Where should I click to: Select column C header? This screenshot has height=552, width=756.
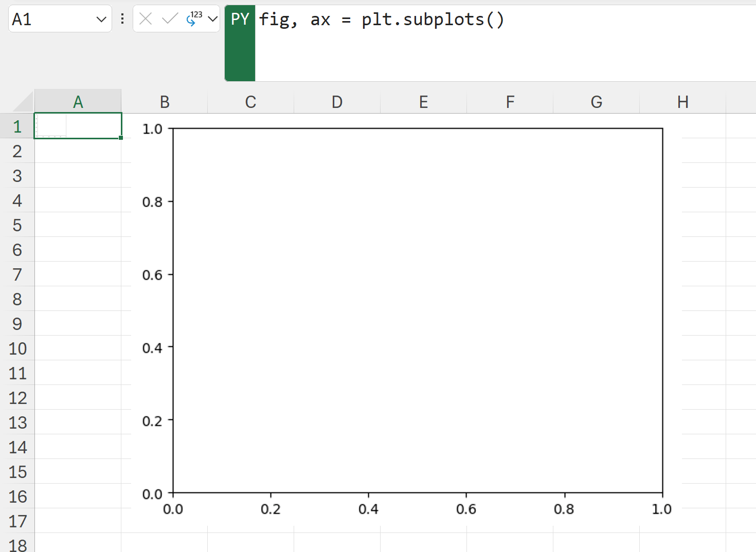250,102
